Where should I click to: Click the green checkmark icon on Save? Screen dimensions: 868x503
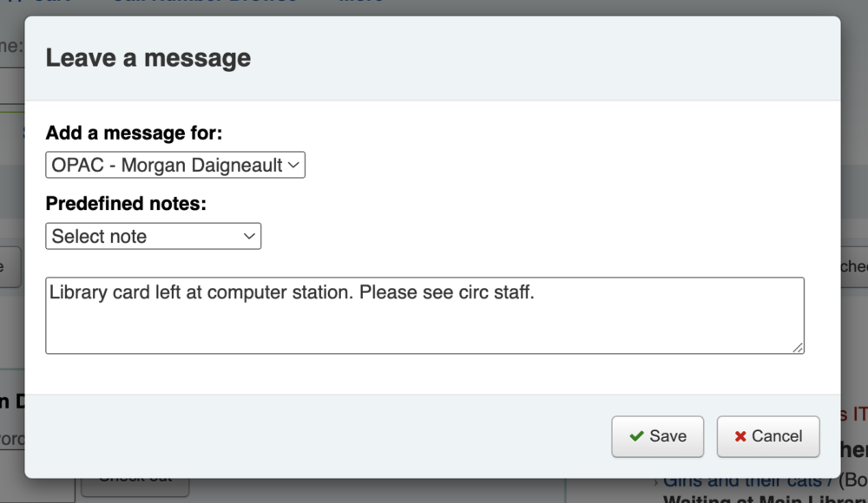pyautogui.click(x=636, y=436)
